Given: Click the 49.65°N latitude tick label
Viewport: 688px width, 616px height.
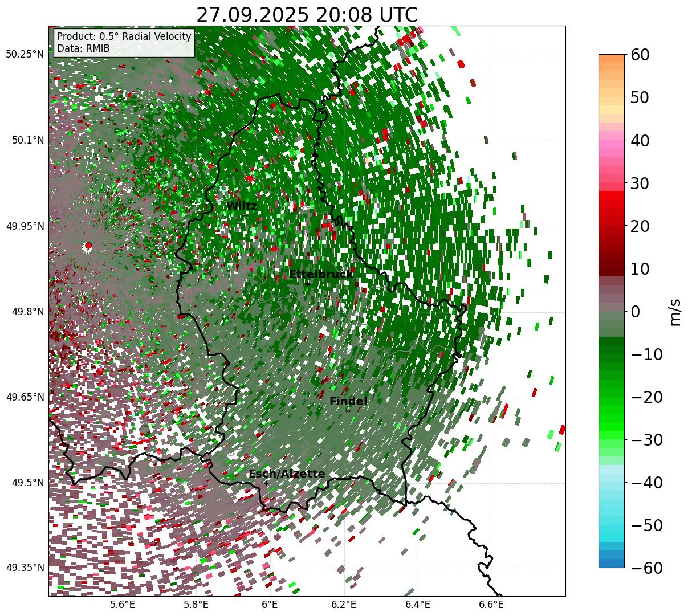Looking at the screenshot, I should pyautogui.click(x=25, y=397).
